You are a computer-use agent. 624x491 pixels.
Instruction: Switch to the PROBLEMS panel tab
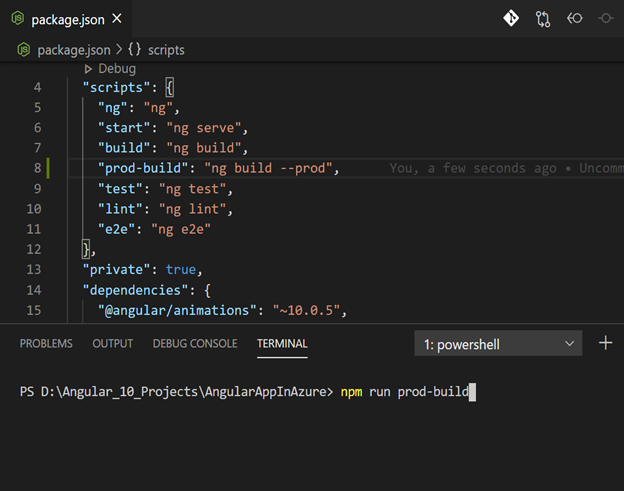[x=46, y=343]
